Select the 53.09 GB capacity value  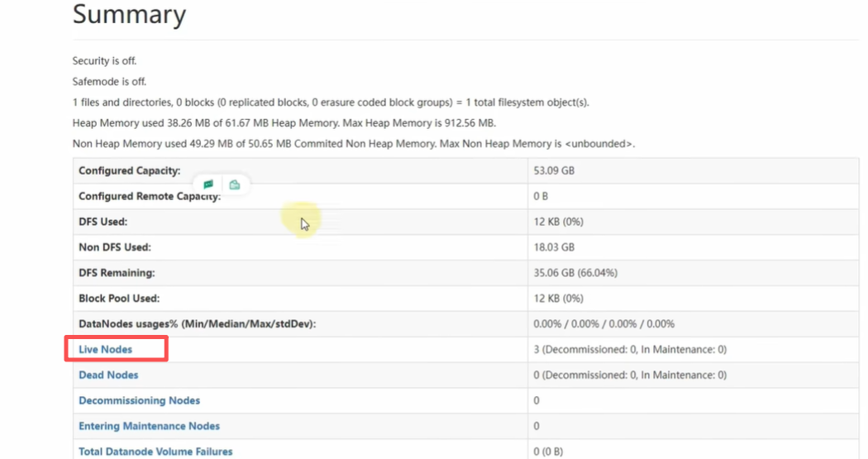(x=554, y=170)
